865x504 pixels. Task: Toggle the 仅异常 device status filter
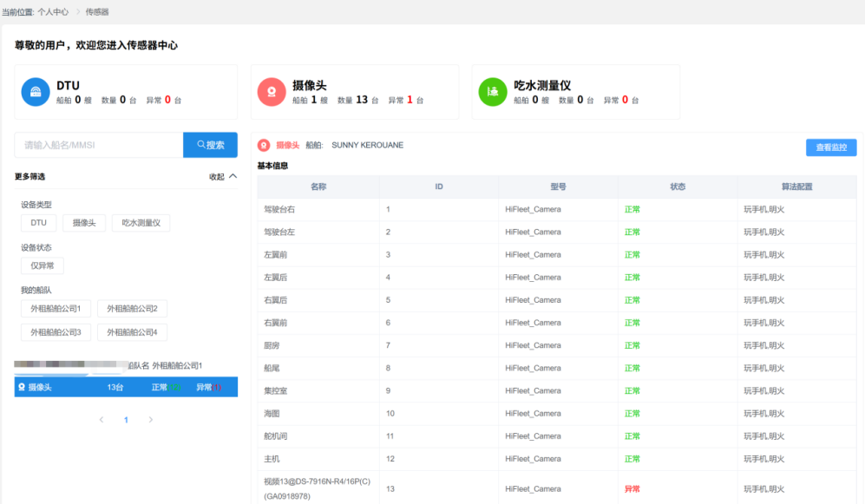coord(43,265)
